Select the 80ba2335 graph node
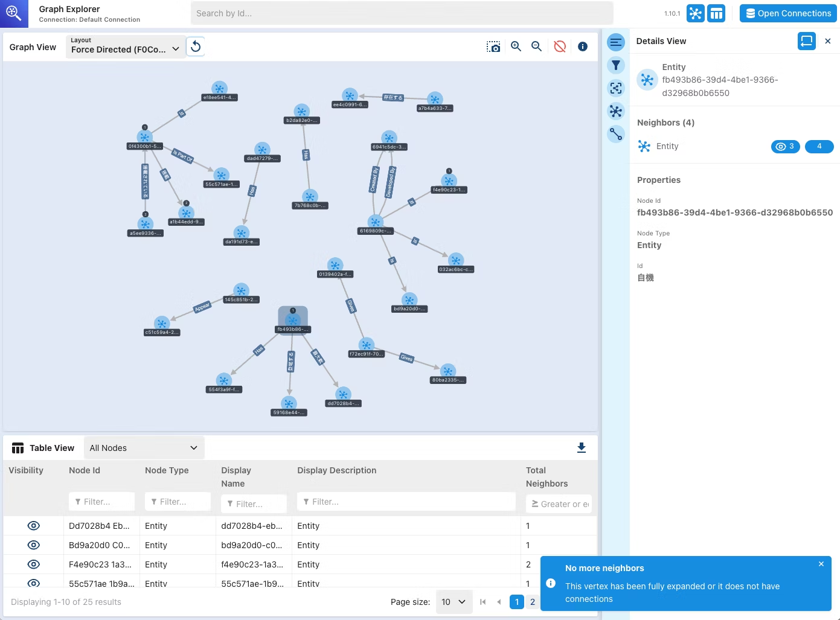The height and width of the screenshot is (620, 840). (448, 371)
